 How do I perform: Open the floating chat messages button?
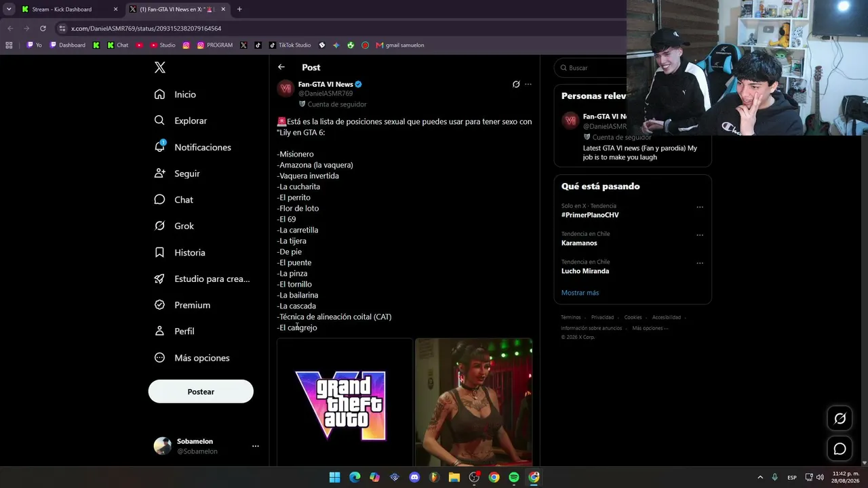coord(840,449)
